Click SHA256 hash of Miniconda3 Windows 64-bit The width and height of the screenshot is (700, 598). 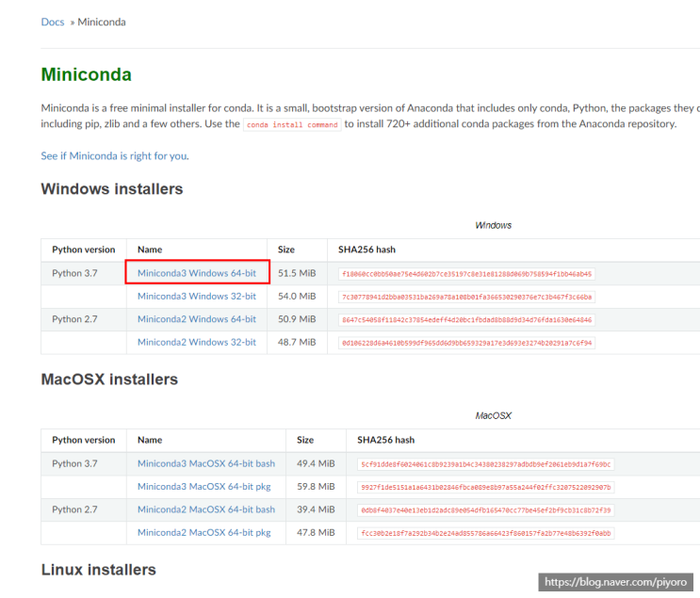tap(467, 274)
